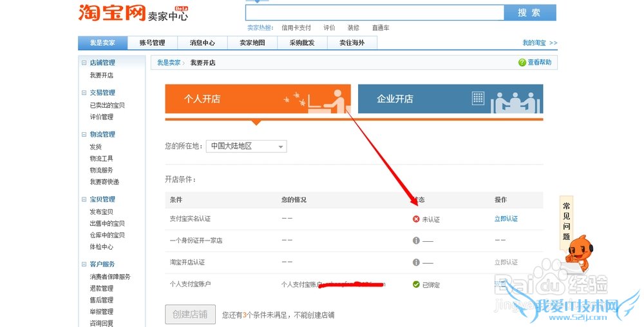Click the 已绑定 status text
This screenshot has height=327, width=644.
(x=431, y=284)
